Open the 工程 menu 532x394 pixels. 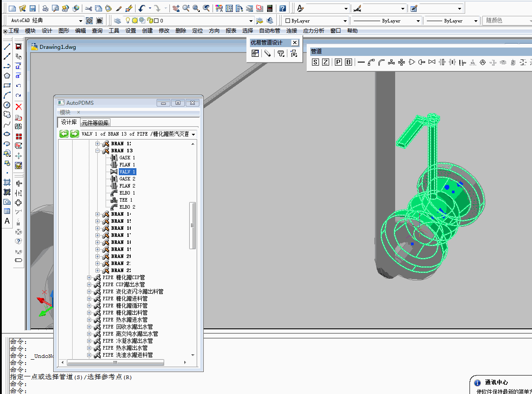click(x=14, y=31)
